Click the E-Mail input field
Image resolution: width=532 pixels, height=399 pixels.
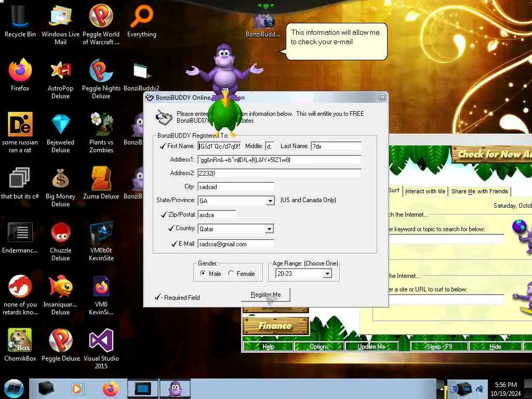pyautogui.click(x=235, y=244)
